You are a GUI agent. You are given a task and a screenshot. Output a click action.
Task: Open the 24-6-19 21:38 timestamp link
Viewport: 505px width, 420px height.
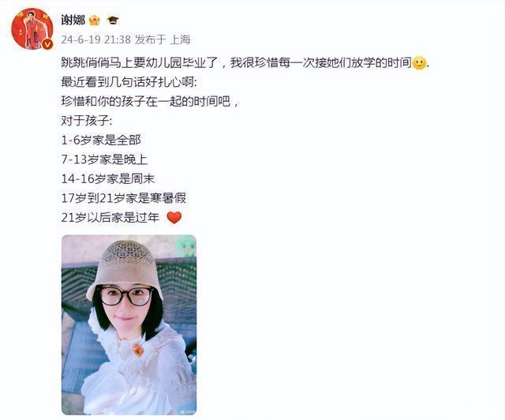[x=96, y=39]
